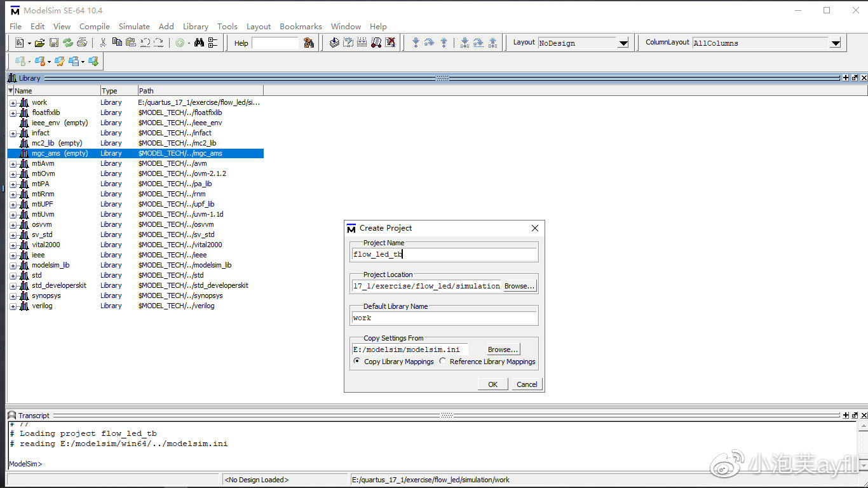Select the mgc_ams (empty) library row
Image resolution: width=868 pixels, height=488 pixels.
tap(135, 153)
